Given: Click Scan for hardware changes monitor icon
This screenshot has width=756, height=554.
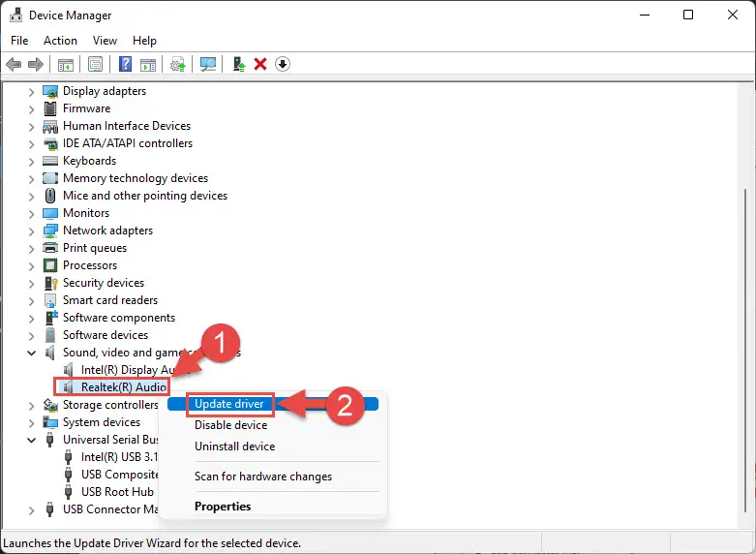Looking at the screenshot, I should click(x=207, y=64).
